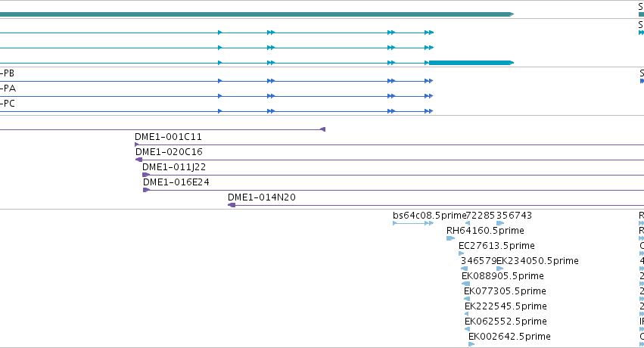
Task: Click the arrowhead below DME1-001C11 label
Action: click(x=137, y=144)
